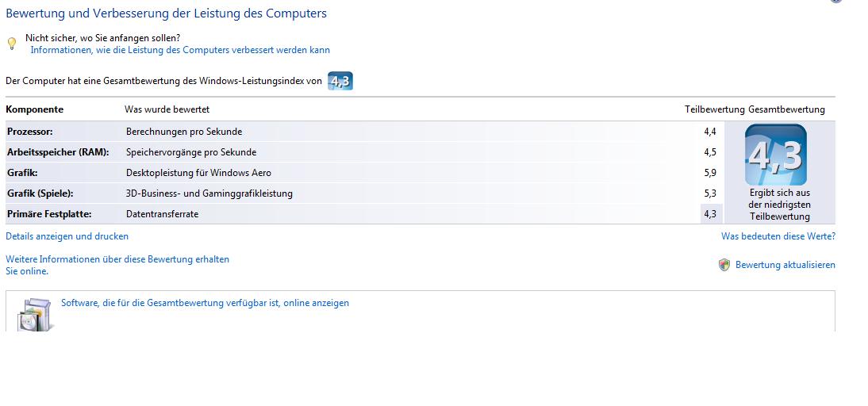The height and width of the screenshot is (406, 868).
Task: Click the graphics subscore 5,9
Action: click(x=710, y=173)
